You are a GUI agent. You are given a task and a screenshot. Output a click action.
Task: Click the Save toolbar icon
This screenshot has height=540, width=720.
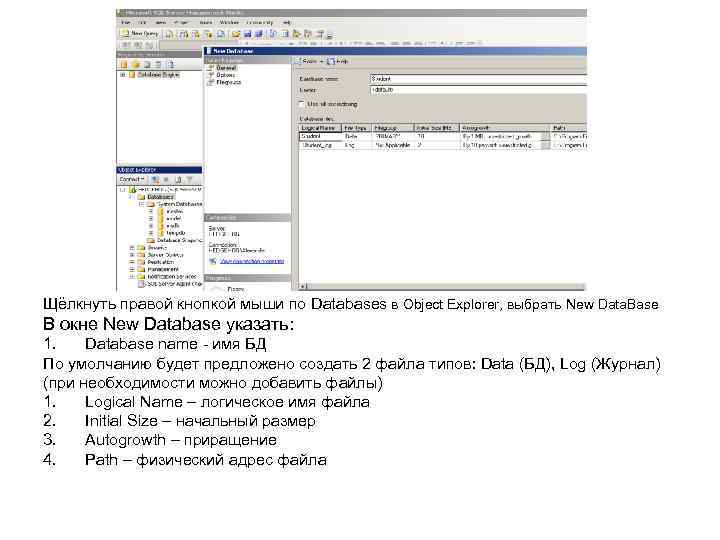click(248, 34)
